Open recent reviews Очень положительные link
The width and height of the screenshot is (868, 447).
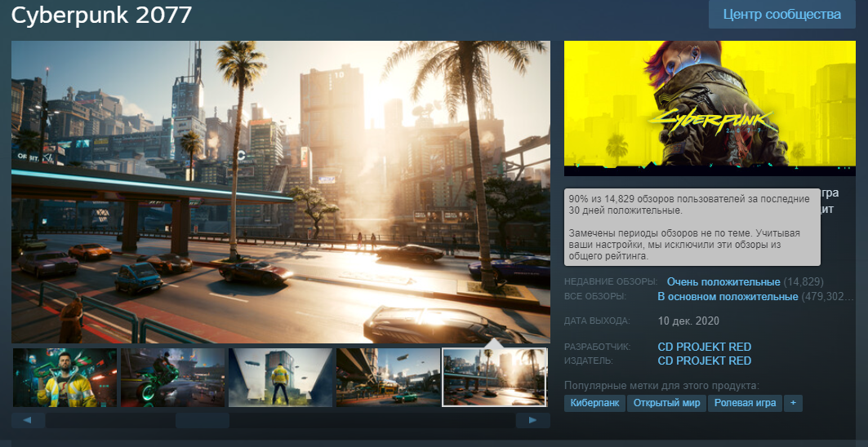point(723,282)
